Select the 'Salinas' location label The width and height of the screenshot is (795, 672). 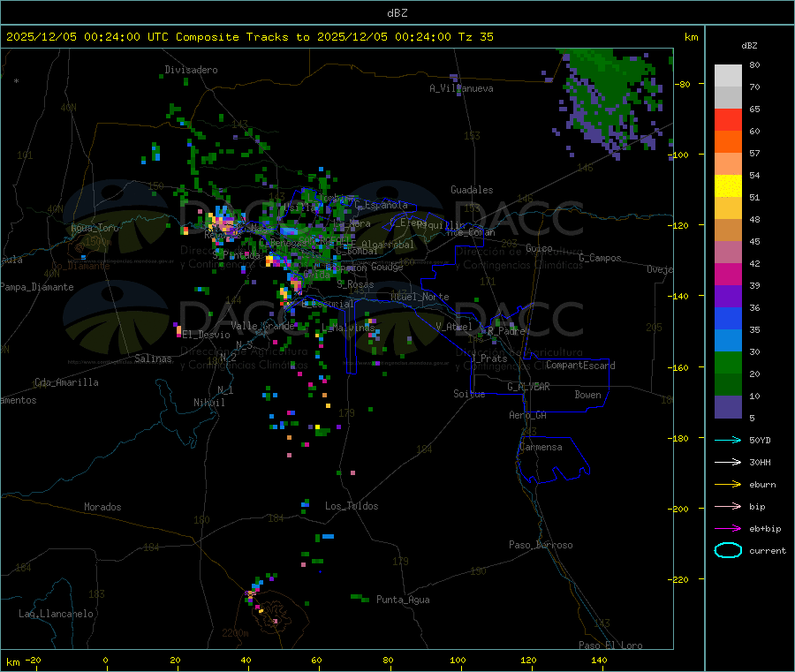[x=153, y=359]
